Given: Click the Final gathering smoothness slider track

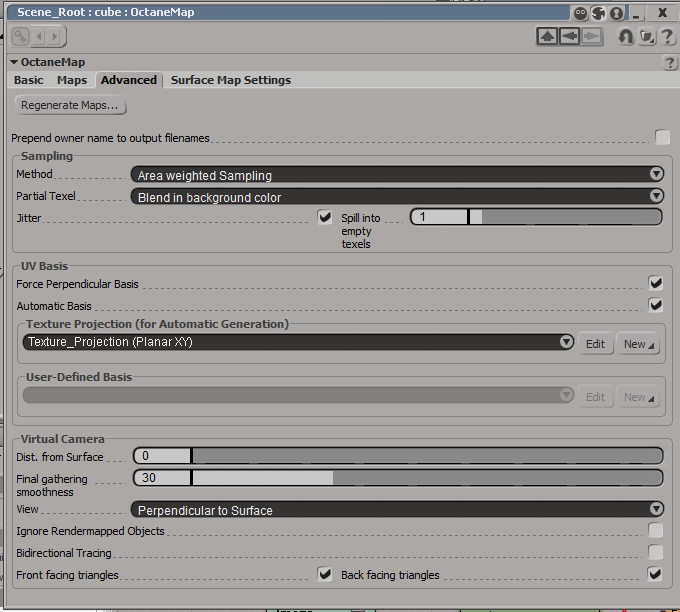Looking at the screenshot, I should click(x=428, y=478).
